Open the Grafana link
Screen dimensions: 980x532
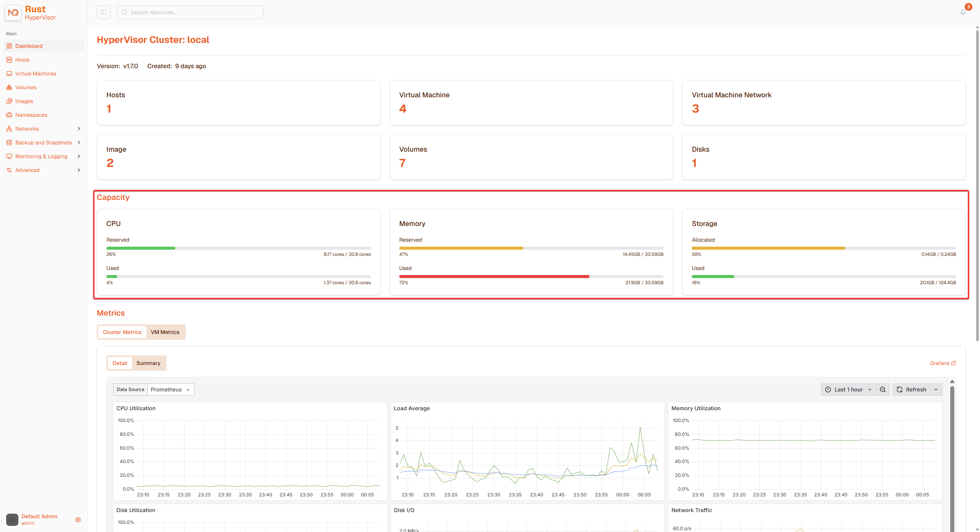pyautogui.click(x=943, y=363)
